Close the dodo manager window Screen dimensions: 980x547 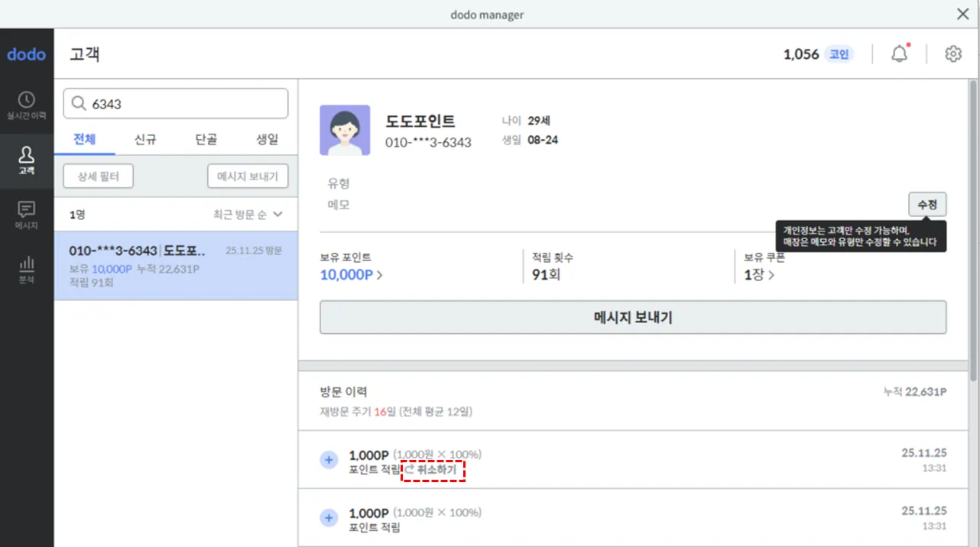(x=963, y=14)
